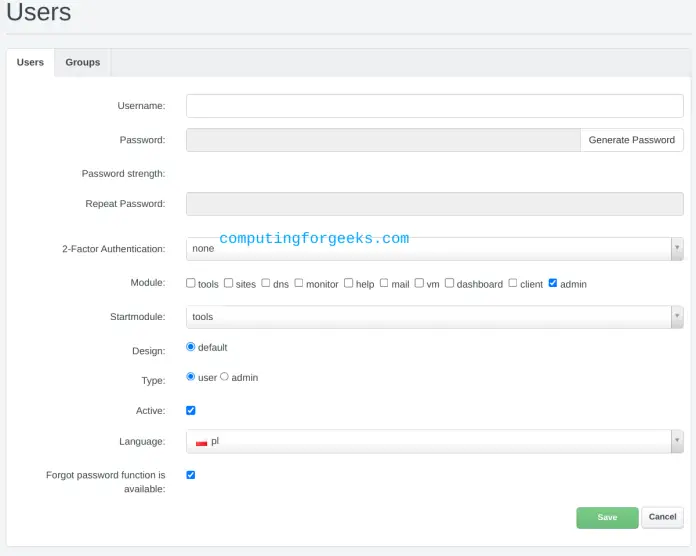Image resolution: width=696 pixels, height=556 pixels.
Task: Enable the tools module checkbox
Action: (191, 283)
